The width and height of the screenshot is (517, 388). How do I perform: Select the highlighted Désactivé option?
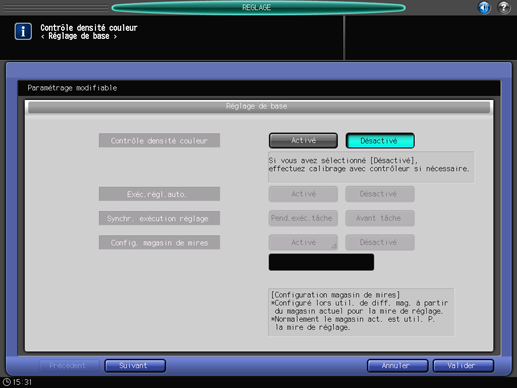(380, 141)
